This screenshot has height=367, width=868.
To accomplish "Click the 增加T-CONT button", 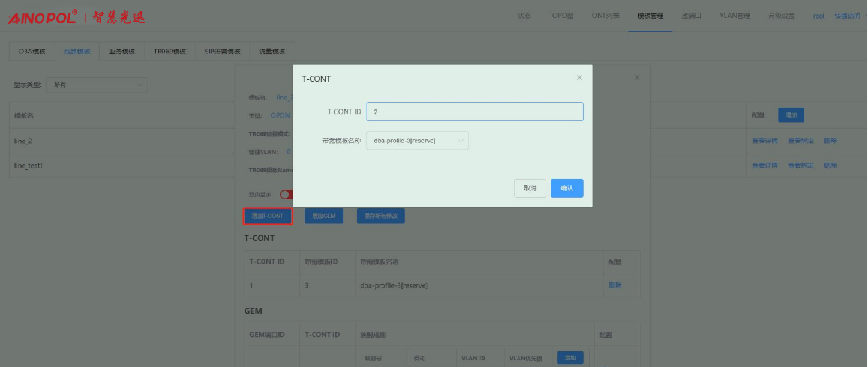I will [268, 216].
